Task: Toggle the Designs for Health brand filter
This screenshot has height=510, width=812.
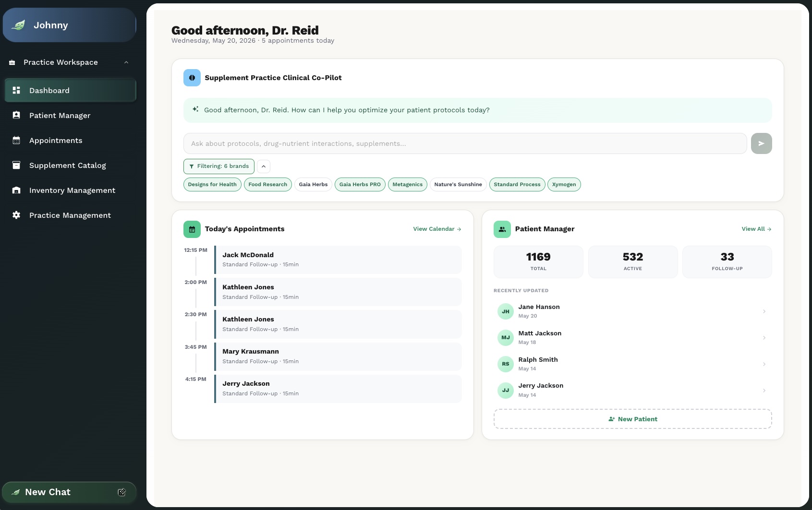Action: [212, 185]
